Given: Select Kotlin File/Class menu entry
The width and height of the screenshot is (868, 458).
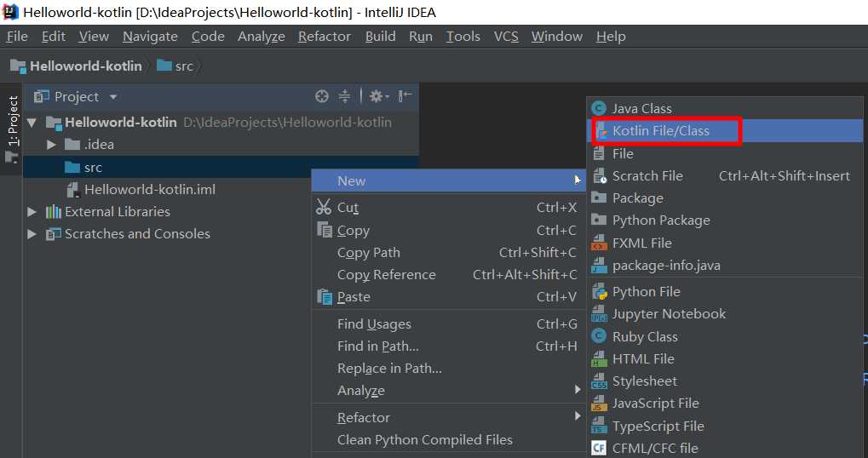Looking at the screenshot, I should click(727, 131).
